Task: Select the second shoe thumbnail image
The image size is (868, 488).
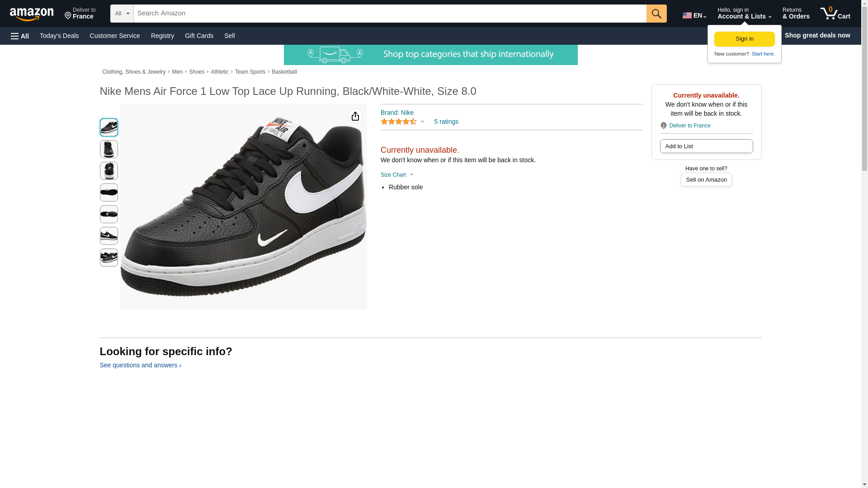Action: click(109, 149)
